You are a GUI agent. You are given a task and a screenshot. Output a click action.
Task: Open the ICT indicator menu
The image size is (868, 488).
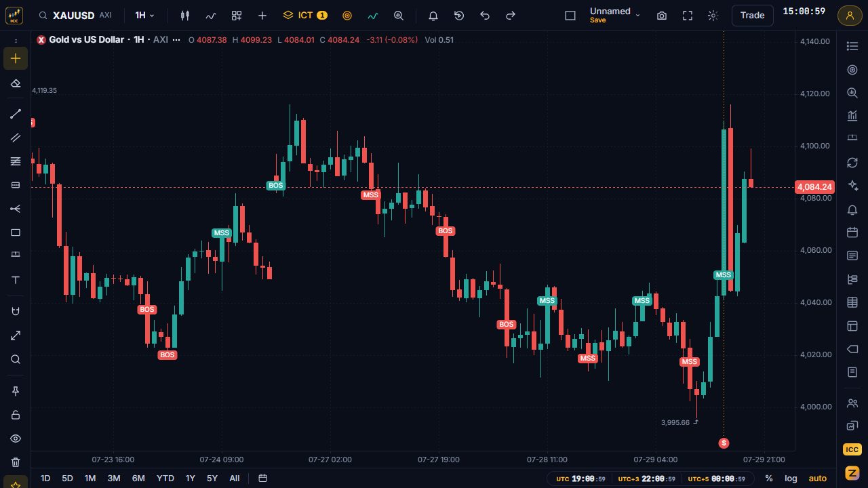point(305,15)
